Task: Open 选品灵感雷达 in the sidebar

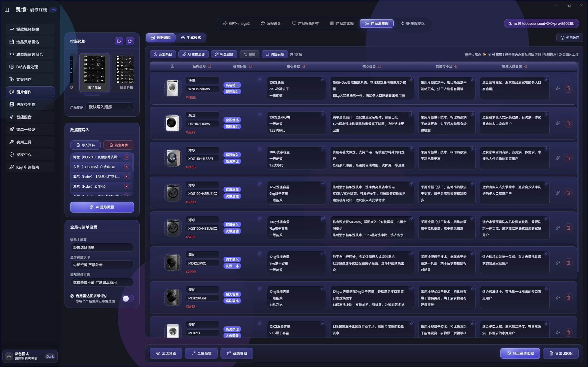Action: pyautogui.click(x=30, y=42)
